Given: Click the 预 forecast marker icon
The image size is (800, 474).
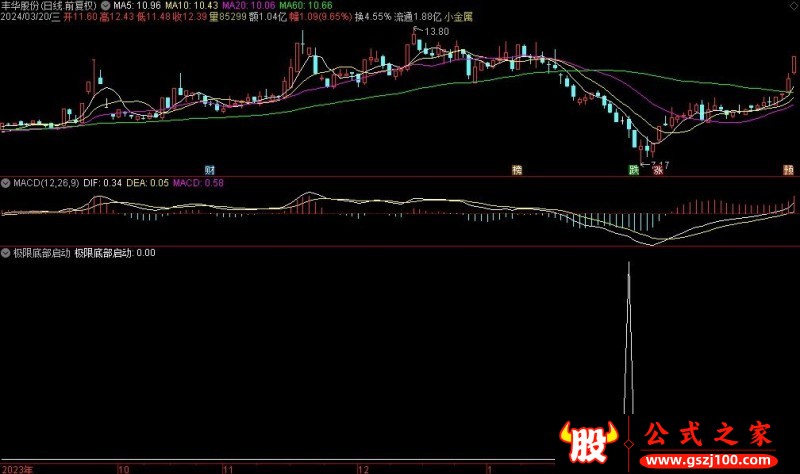Looking at the screenshot, I should 789,169.
